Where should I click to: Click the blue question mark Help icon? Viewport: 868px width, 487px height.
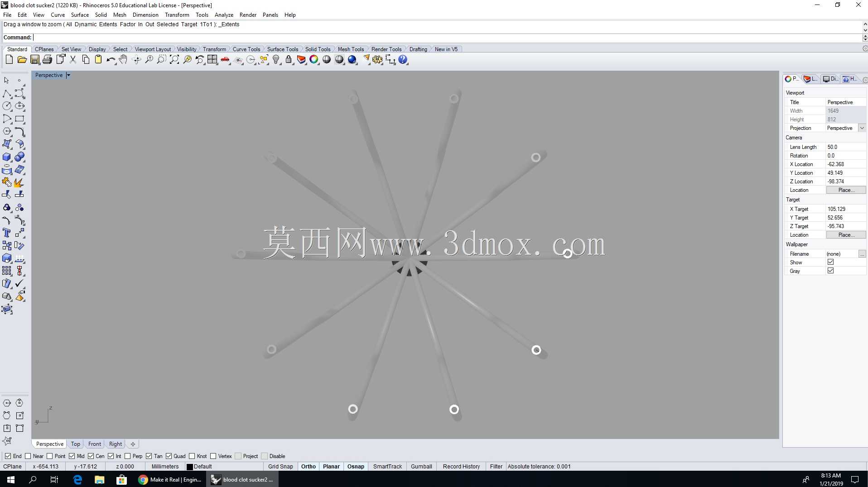[403, 60]
